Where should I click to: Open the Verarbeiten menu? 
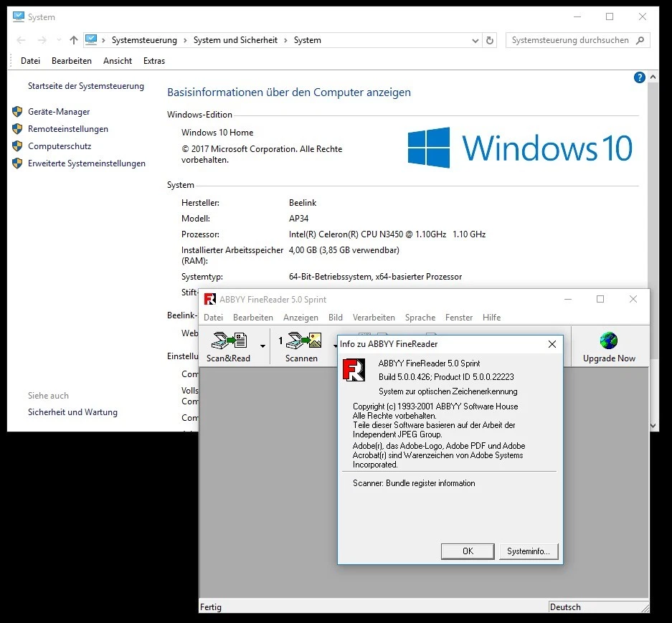click(374, 318)
